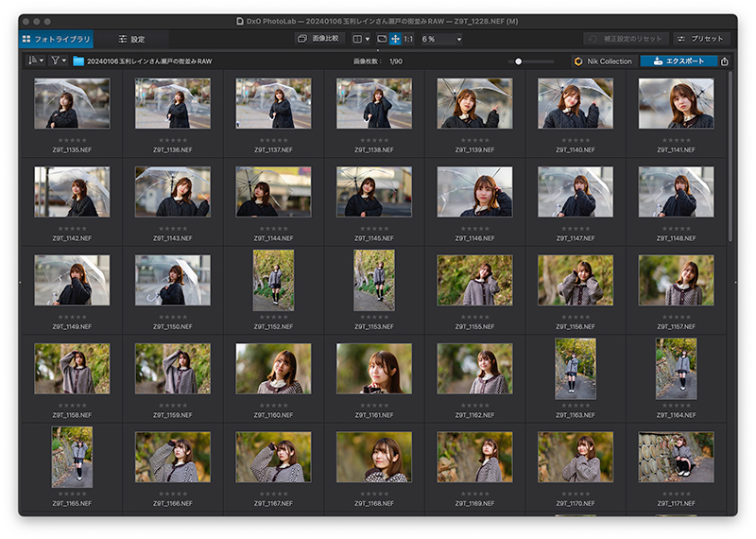Select thumbnail Z9T_1135.NEF
The image size is (756, 539).
[72, 104]
